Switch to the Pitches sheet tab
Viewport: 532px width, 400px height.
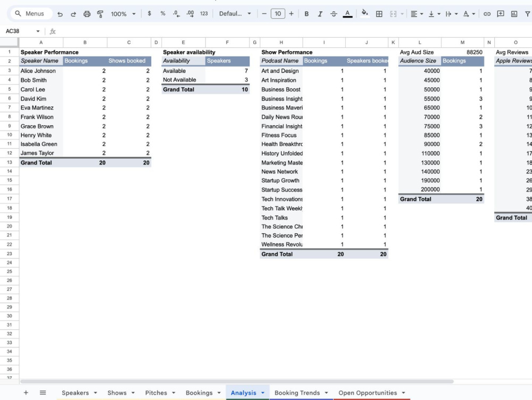point(156,393)
